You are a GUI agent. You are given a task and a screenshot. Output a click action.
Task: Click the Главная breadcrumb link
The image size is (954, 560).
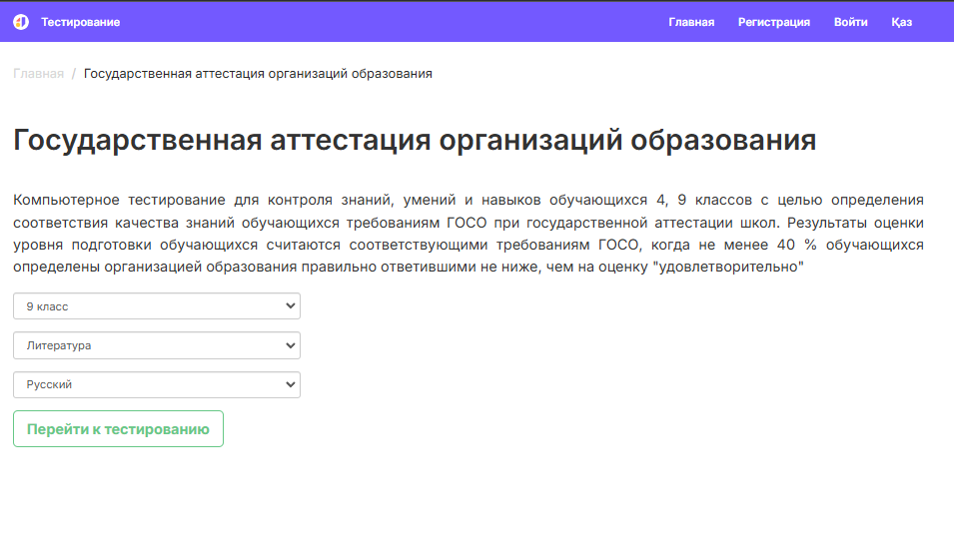click(38, 74)
